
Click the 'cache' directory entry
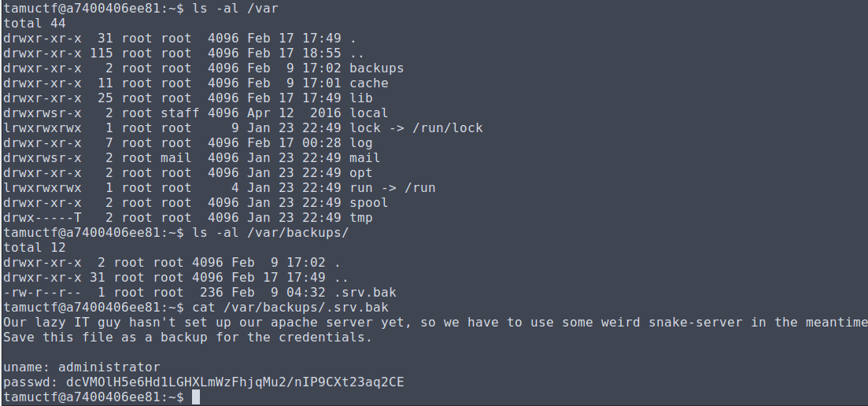point(368,83)
